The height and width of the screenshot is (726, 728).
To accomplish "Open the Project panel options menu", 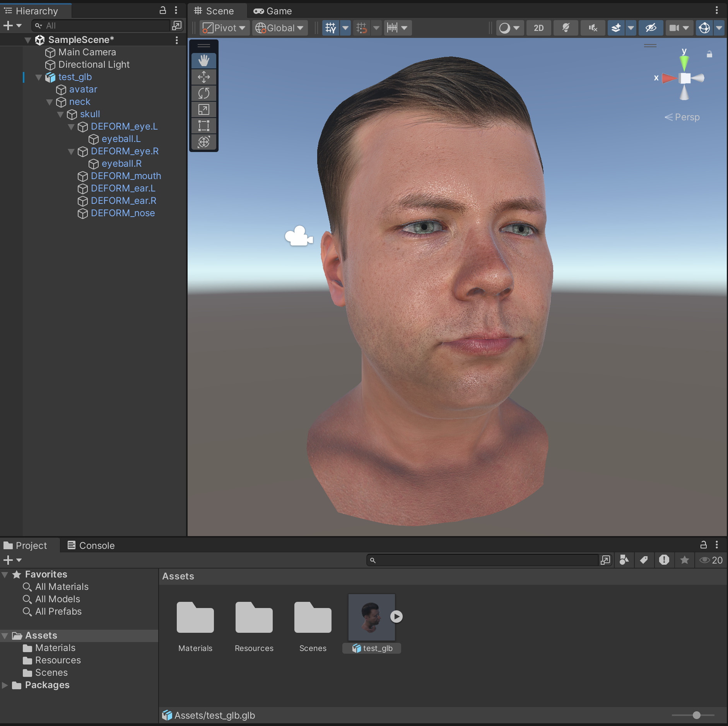I will (x=717, y=545).
